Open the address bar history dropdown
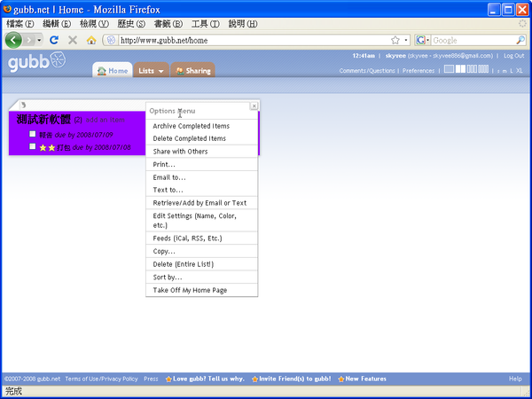Screen dimensions: 532x399 pyautogui.click(x=406, y=41)
